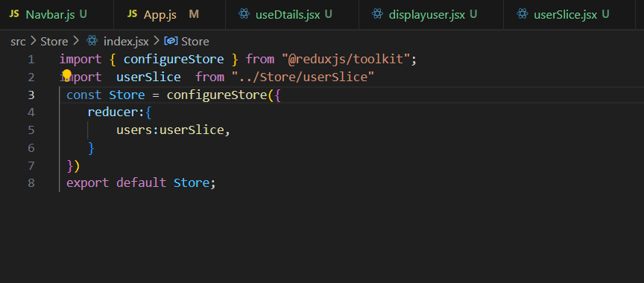The image size is (644, 283).
Task: Open the src breadcrumb segment
Action: click(18, 42)
